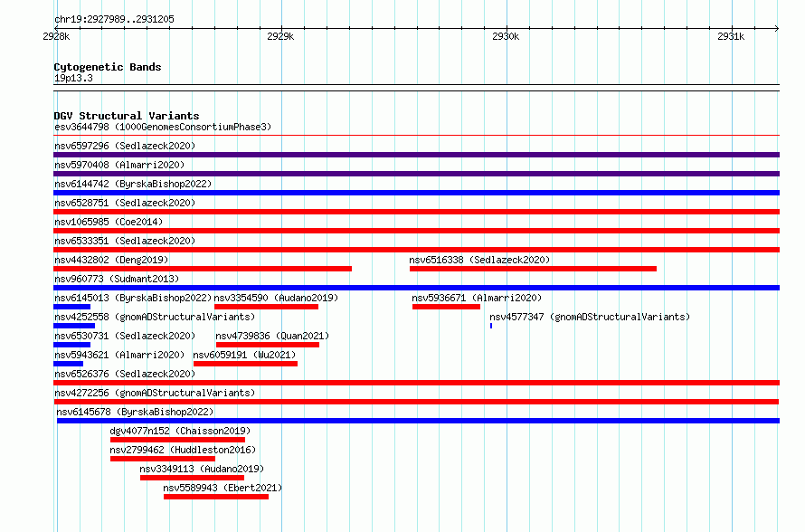The height and width of the screenshot is (532, 805).
Task: Select the 19p13.3 band label
Action: coord(73,78)
